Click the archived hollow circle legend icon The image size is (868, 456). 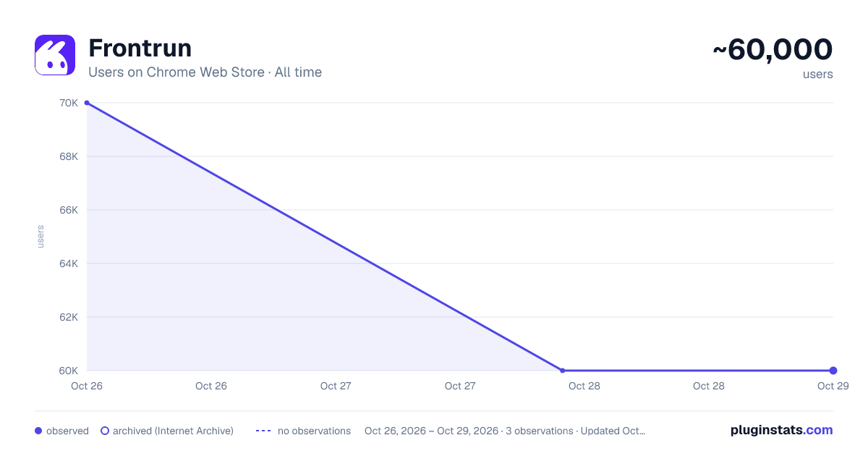tap(105, 431)
